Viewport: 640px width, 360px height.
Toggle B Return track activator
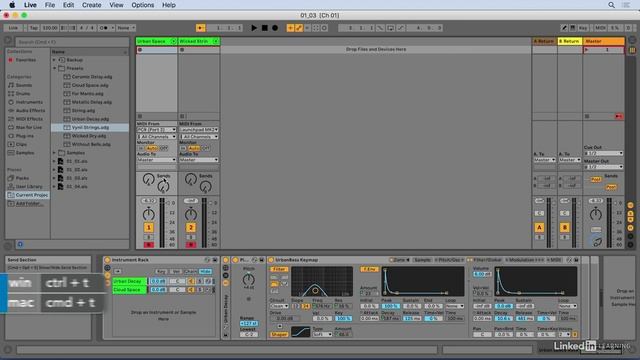(x=564, y=227)
